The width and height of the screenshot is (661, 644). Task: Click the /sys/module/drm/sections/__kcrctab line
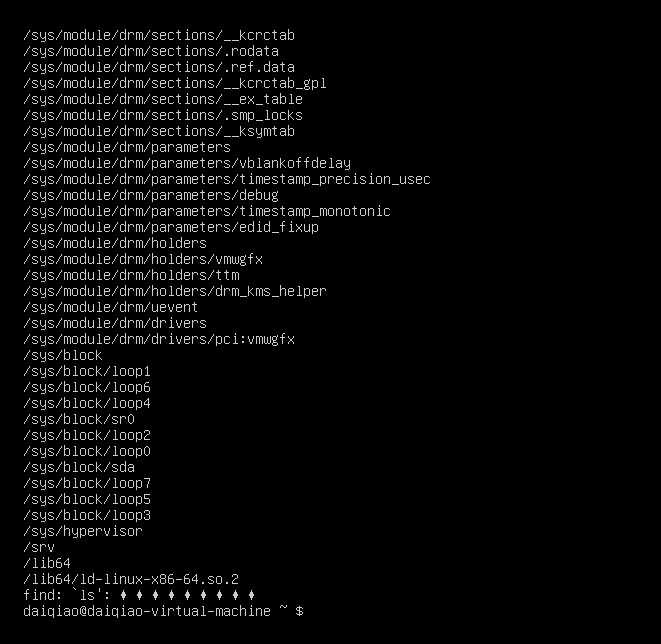click(159, 35)
